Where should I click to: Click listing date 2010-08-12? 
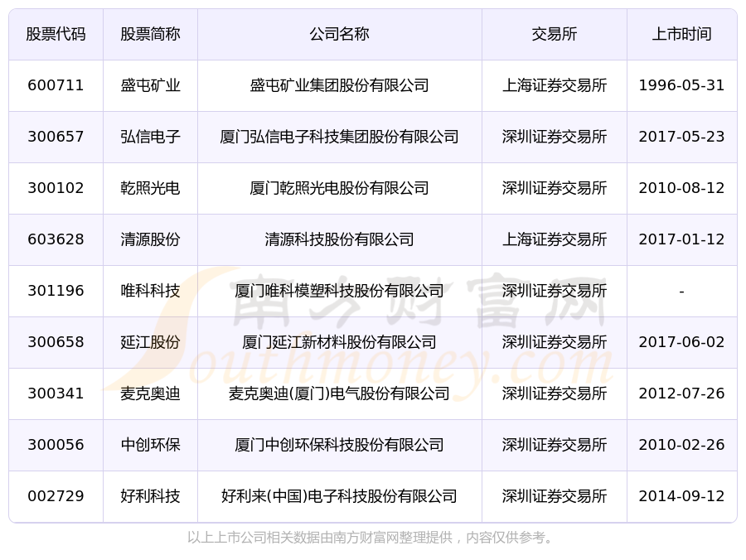(682, 188)
